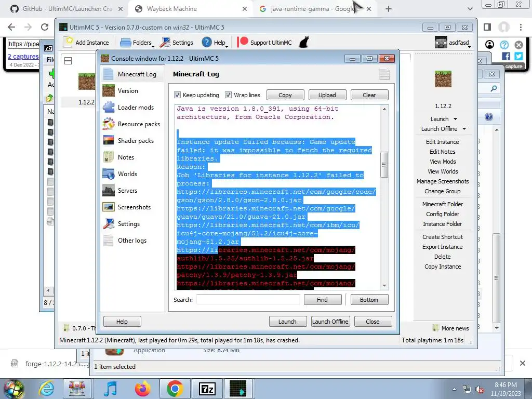The image size is (532, 399).
Task: Click the log Search input field
Action: coord(248,300)
